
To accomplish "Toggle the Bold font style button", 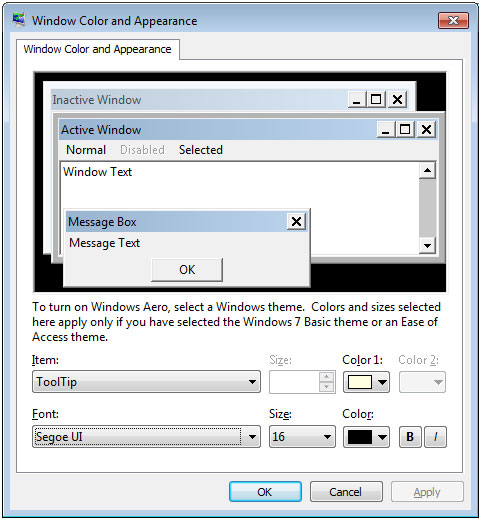I will pyautogui.click(x=410, y=437).
